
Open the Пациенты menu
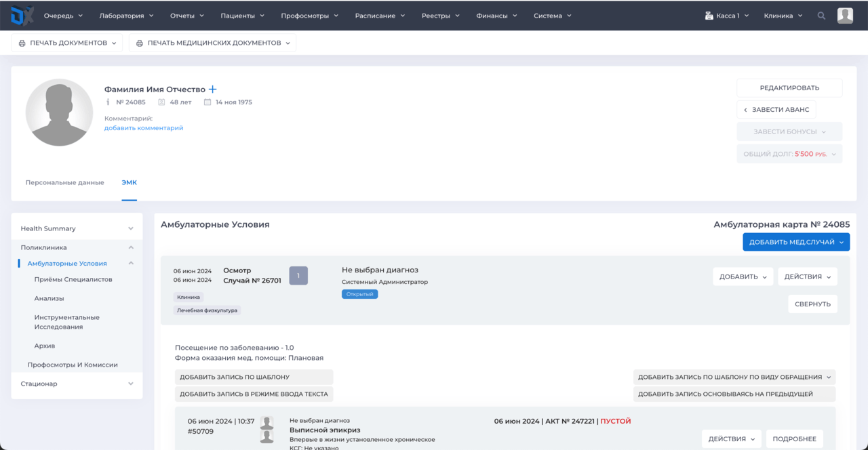point(242,16)
